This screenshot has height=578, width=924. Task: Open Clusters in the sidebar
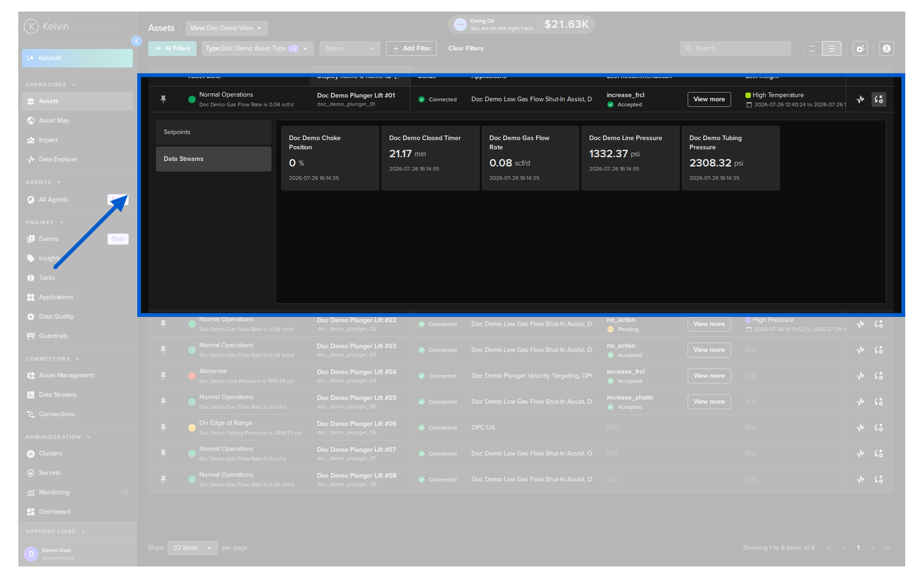[77, 454]
